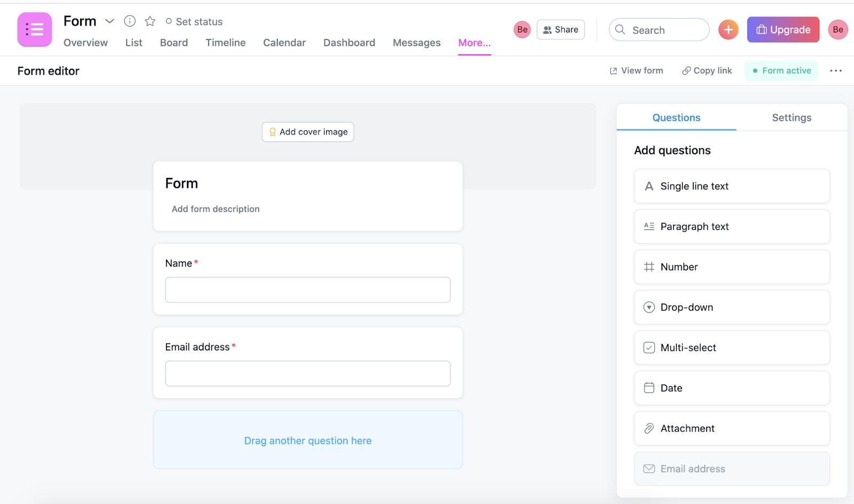
Task: Click the orange plus quick-add button
Action: (728, 30)
